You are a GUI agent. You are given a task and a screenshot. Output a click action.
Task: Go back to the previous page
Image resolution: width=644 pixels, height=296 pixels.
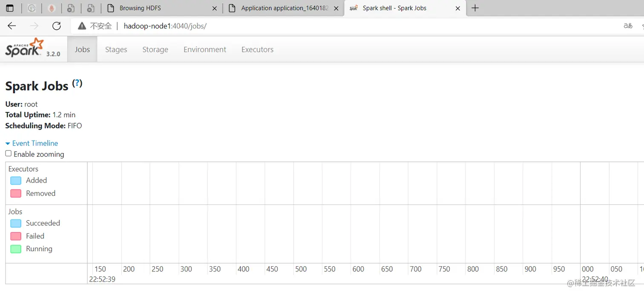coord(12,26)
